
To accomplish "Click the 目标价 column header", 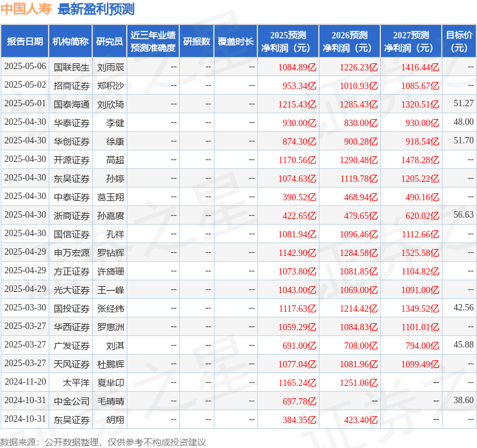I will [459, 41].
